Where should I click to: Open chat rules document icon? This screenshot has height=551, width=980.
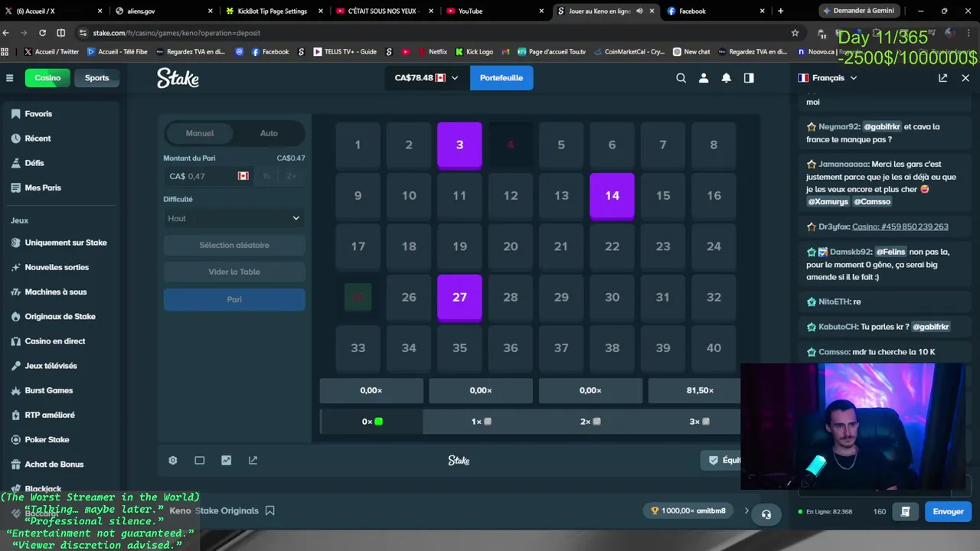[905, 511]
